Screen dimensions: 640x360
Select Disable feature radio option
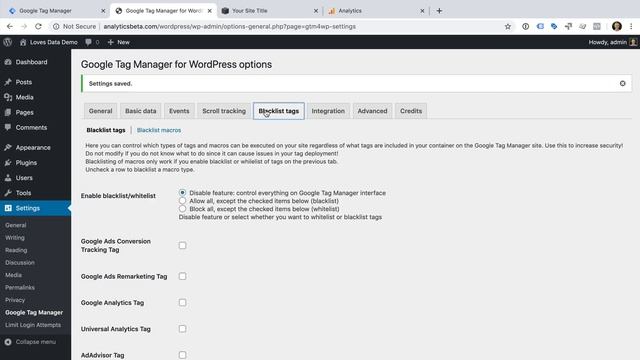click(182, 193)
